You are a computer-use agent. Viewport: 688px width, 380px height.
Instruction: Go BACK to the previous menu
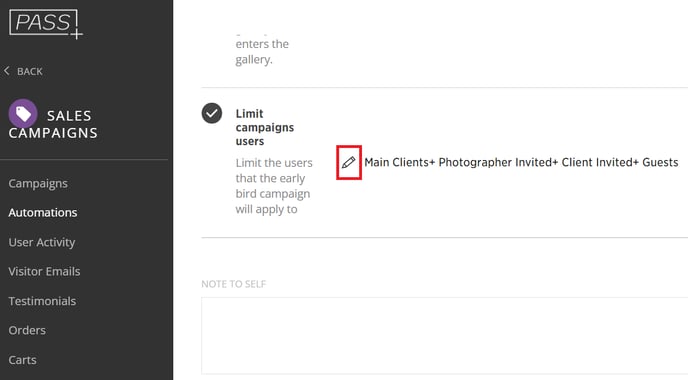pos(29,72)
